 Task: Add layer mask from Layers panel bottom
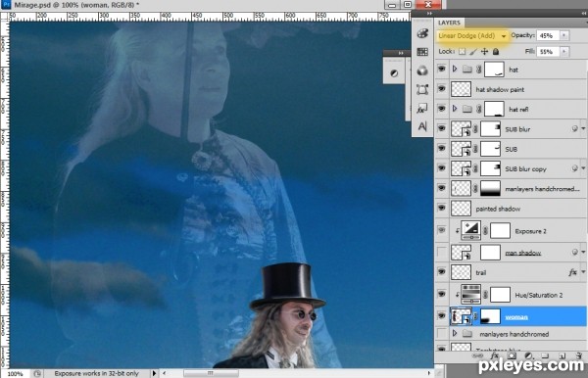coord(512,355)
